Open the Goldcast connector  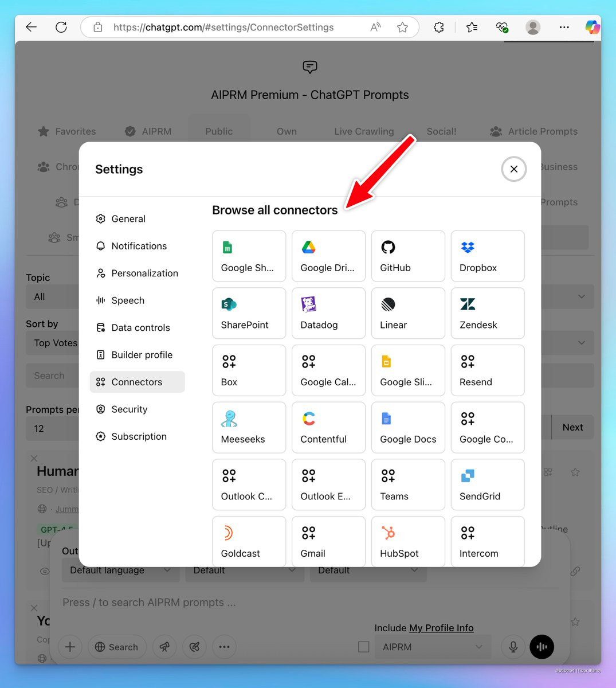coord(249,541)
